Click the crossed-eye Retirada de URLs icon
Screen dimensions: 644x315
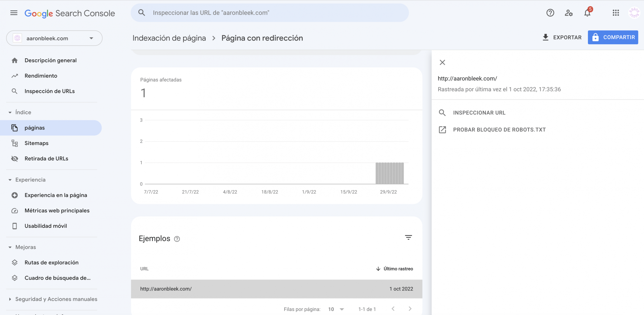[x=15, y=159]
